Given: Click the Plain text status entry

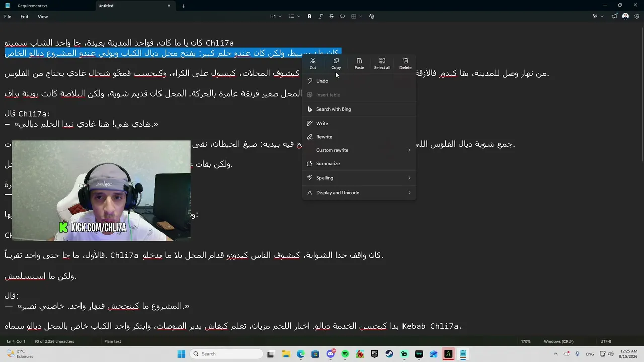Looking at the screenshot, I should (113, 341).
